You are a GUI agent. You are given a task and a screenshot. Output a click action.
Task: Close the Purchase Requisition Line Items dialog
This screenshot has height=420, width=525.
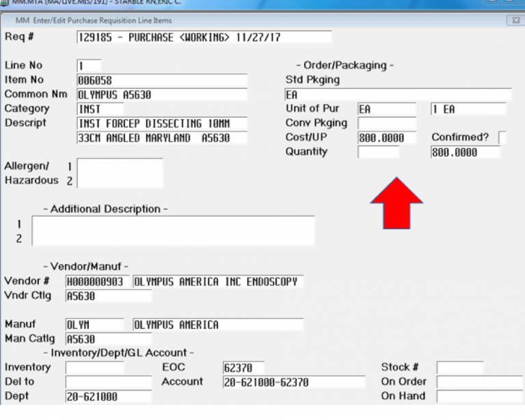[x=516, y=21]
